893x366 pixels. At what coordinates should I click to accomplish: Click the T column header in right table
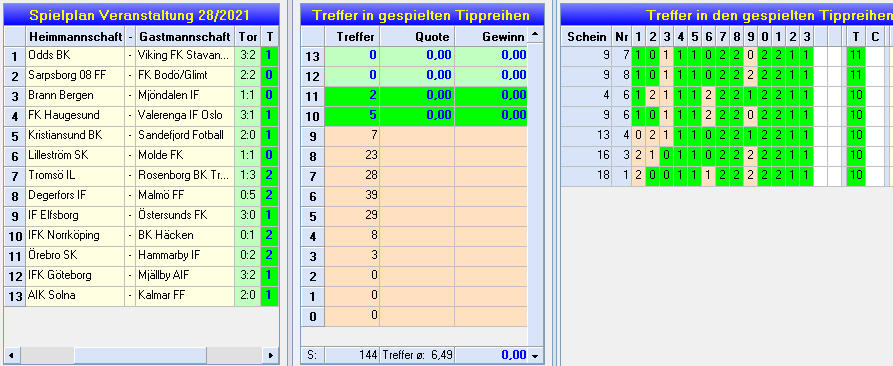pyautogui.click(x=855, y=37)
